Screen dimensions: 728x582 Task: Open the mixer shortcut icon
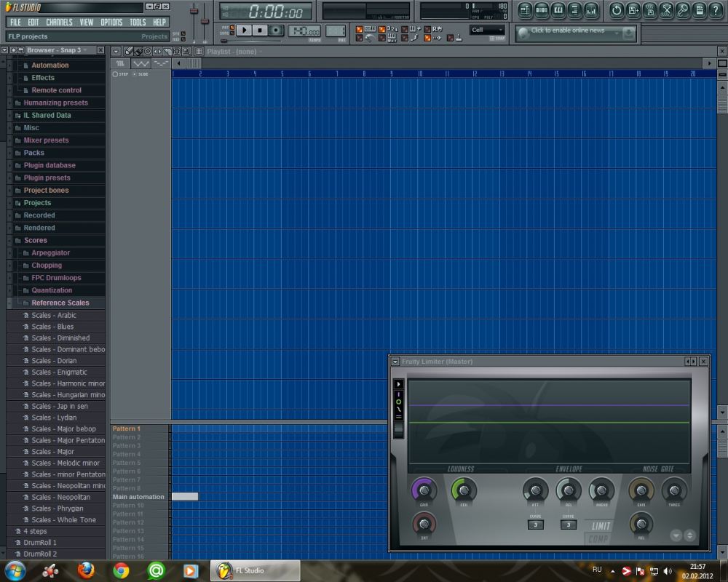(x=591, y=10)
